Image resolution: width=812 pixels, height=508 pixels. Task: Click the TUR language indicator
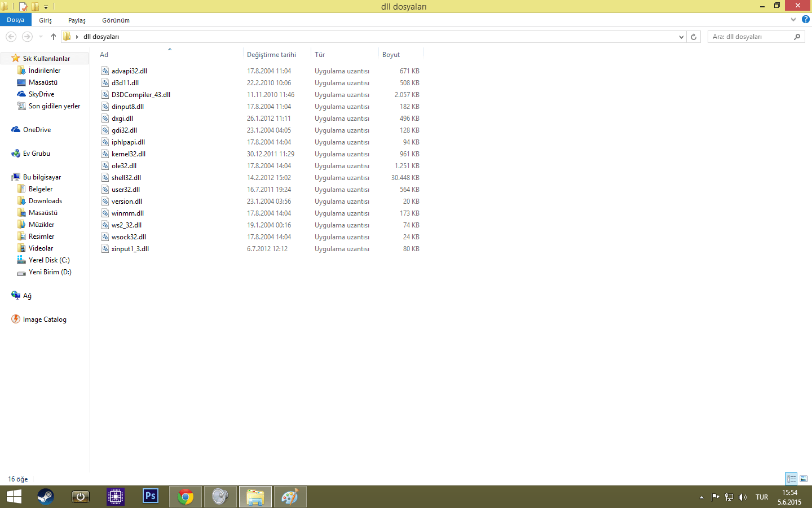(x=762, y=497)
